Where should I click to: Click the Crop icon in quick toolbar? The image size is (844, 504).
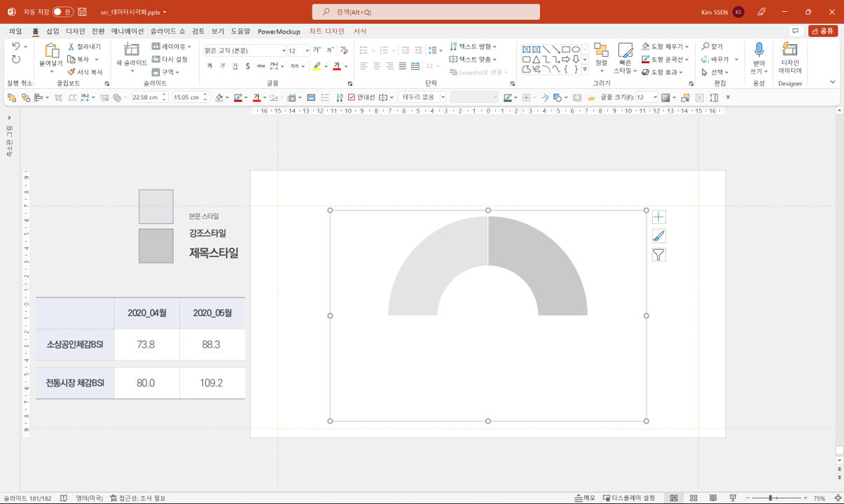(x=58, y=97)
